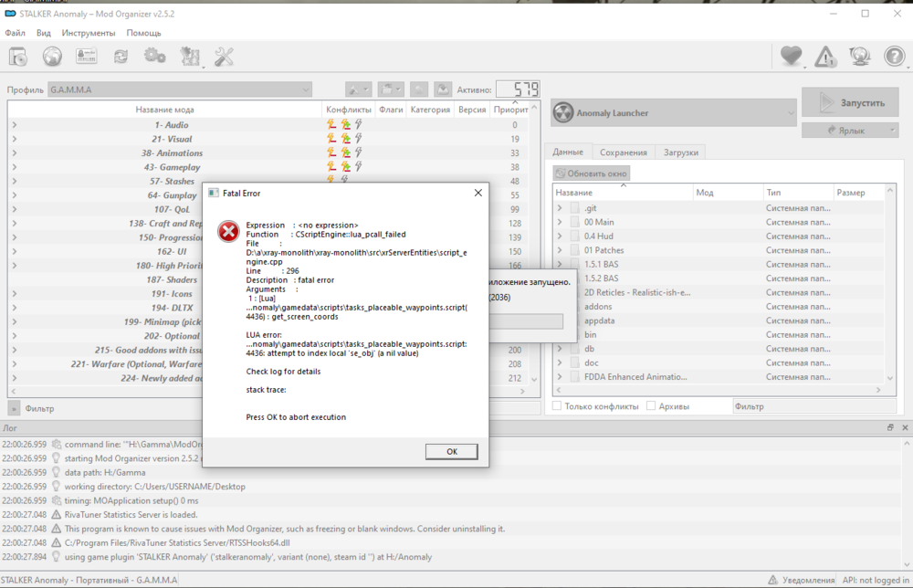
Task: Expand the .git folder in data tree
Action: (560, 208)
